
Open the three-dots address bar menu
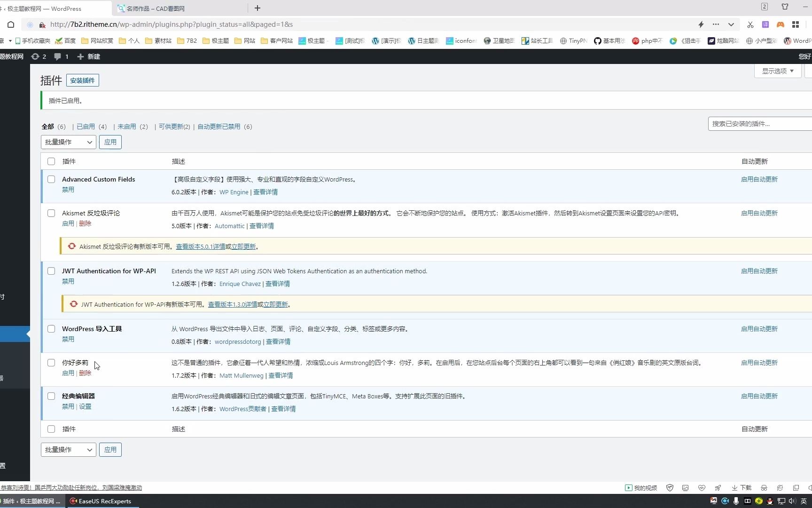click(716, 24)
